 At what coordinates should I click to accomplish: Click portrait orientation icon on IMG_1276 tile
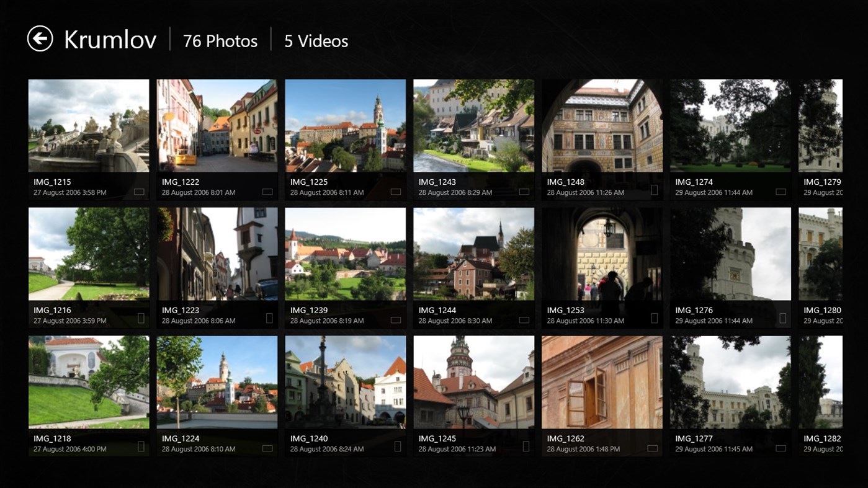[x=782, y=318]
